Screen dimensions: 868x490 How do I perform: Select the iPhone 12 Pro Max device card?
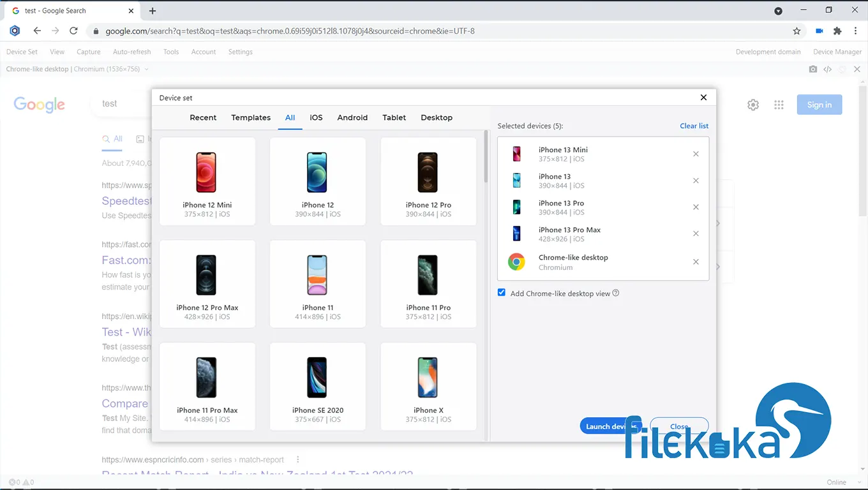tap(207, 284)
